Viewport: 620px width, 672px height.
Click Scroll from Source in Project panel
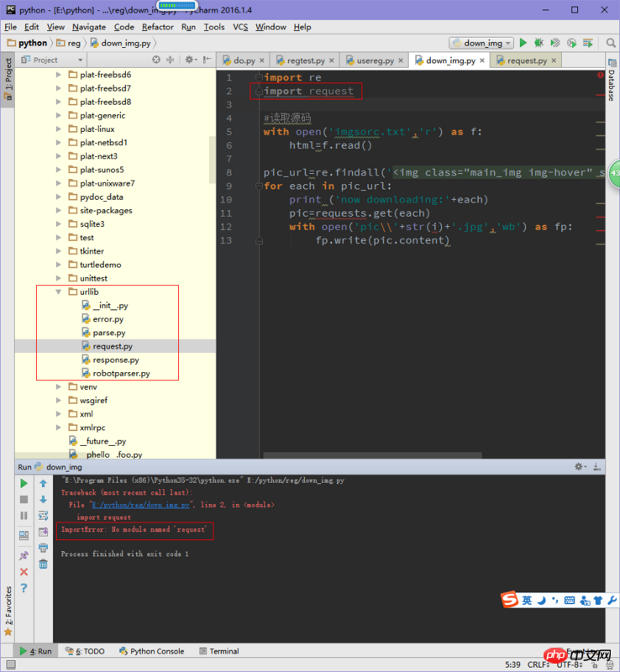(156, 60)
